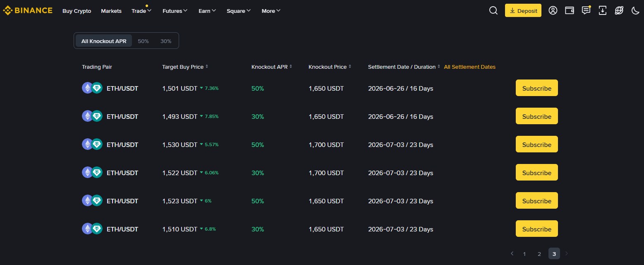Open the globe language icon

coord(619,11)
